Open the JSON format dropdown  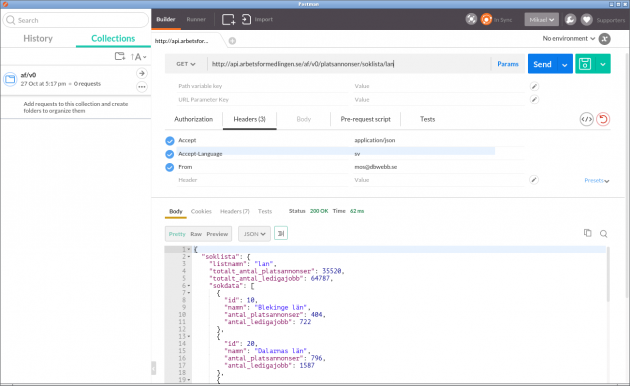254,234
